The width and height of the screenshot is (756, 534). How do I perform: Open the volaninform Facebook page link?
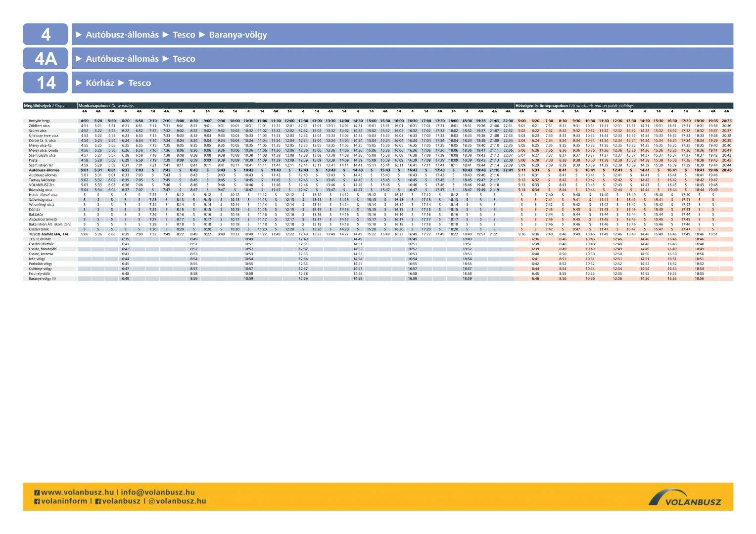[63, 501]
